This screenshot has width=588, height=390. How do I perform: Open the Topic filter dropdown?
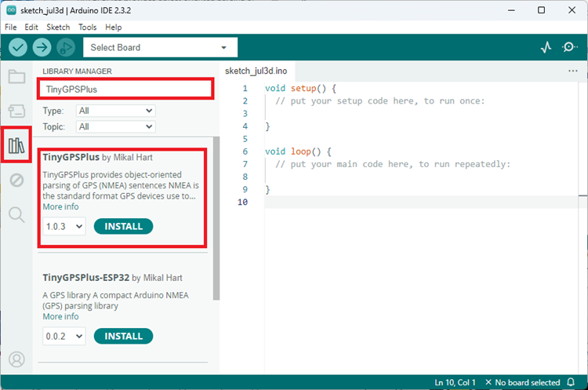[x=116, y=126]
